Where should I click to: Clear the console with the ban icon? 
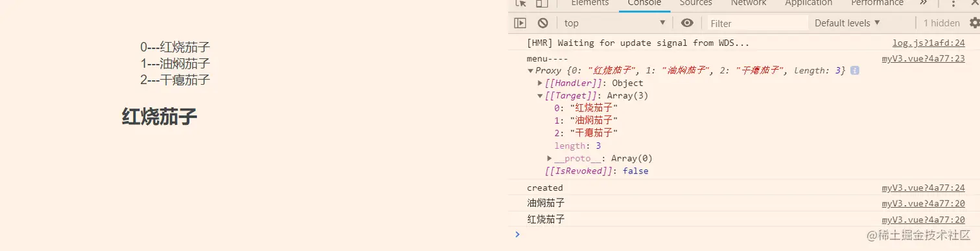tap(542, 23)
